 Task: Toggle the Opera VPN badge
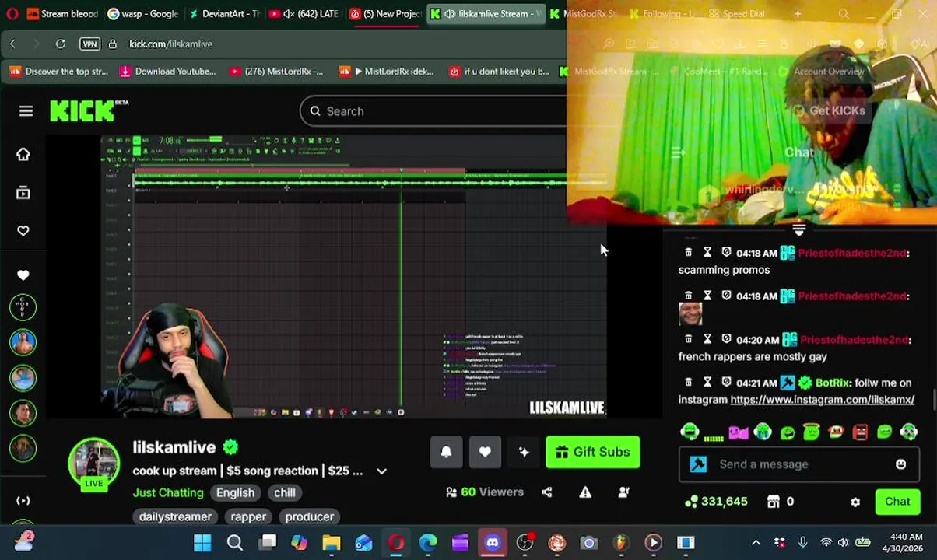pyautogui.click(x=89, y=44)
